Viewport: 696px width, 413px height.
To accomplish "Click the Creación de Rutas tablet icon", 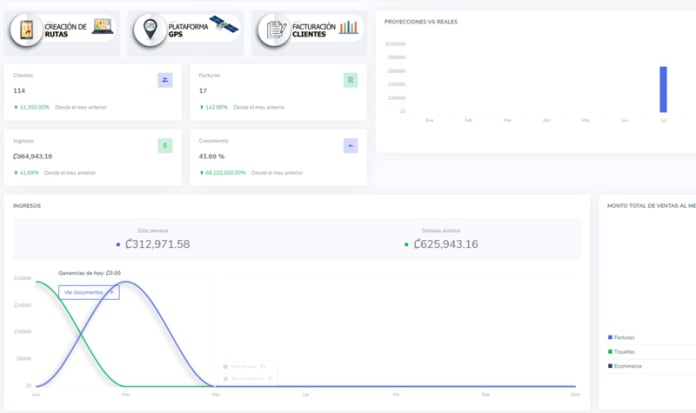I will (x=26, y=32).
